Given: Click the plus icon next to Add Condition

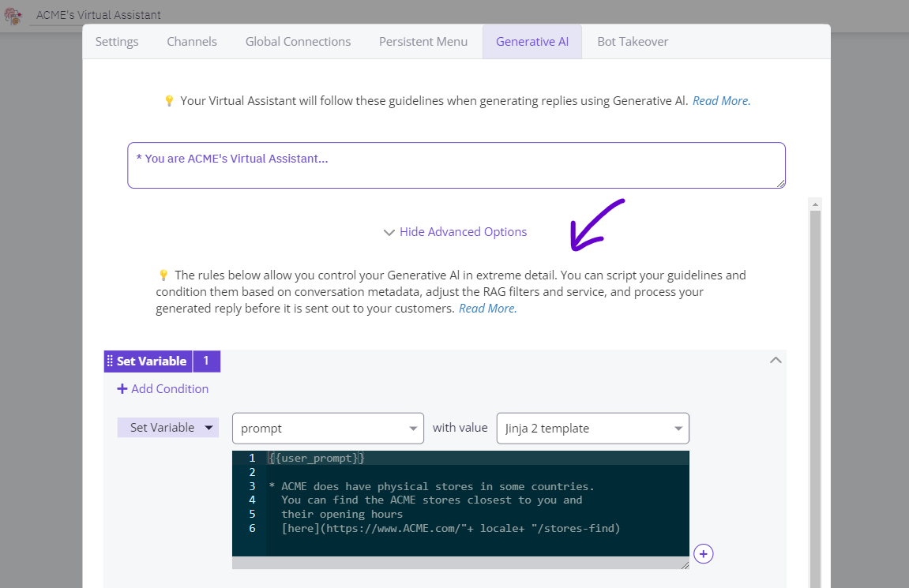Looking at the screenshot, I should (122, 389).
